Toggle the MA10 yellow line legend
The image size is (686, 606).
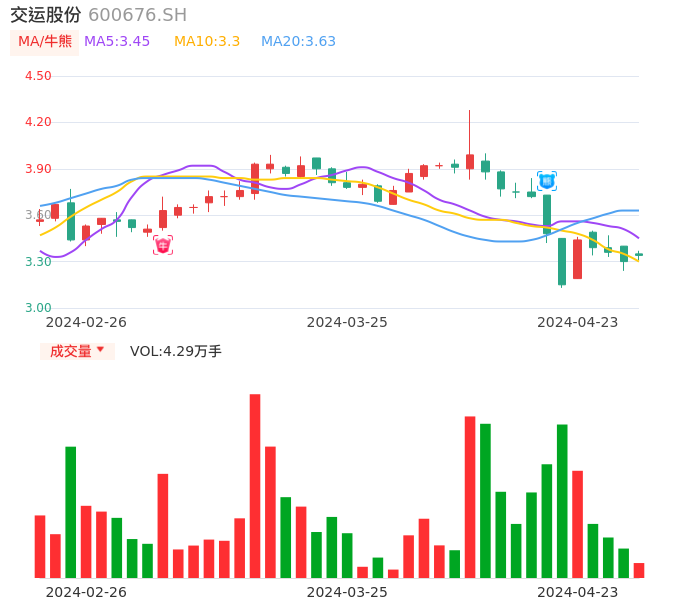[x=207, y=42]
